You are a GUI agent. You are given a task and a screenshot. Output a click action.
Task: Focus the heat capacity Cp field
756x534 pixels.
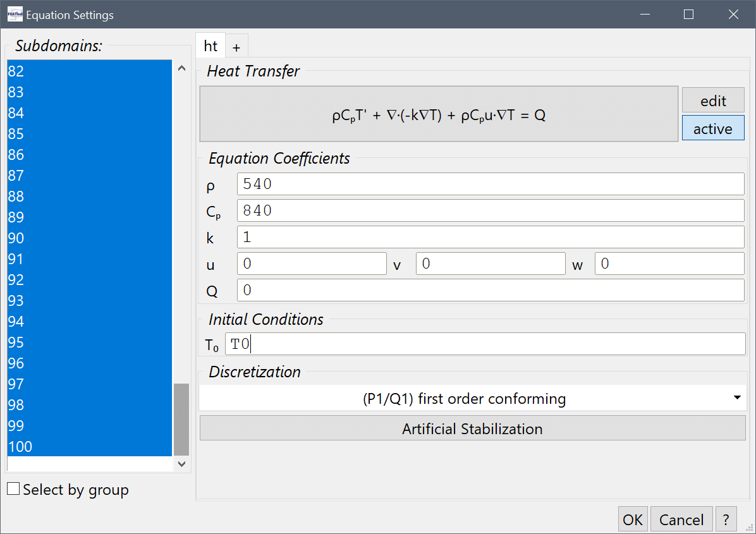(490, 210)
